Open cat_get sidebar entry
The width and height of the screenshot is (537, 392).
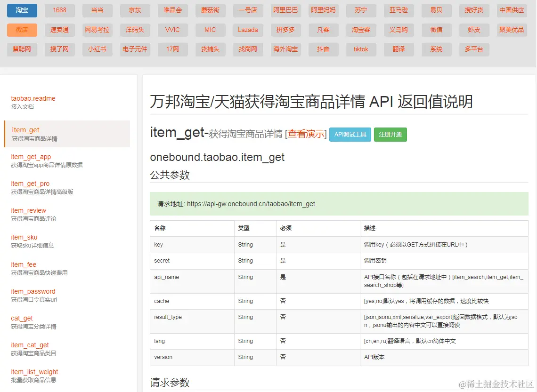33,322
